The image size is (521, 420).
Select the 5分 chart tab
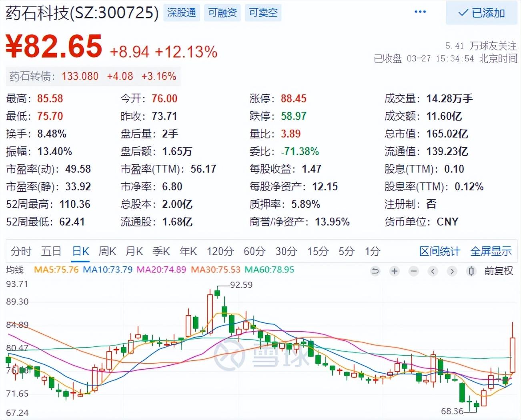point(347,251)
